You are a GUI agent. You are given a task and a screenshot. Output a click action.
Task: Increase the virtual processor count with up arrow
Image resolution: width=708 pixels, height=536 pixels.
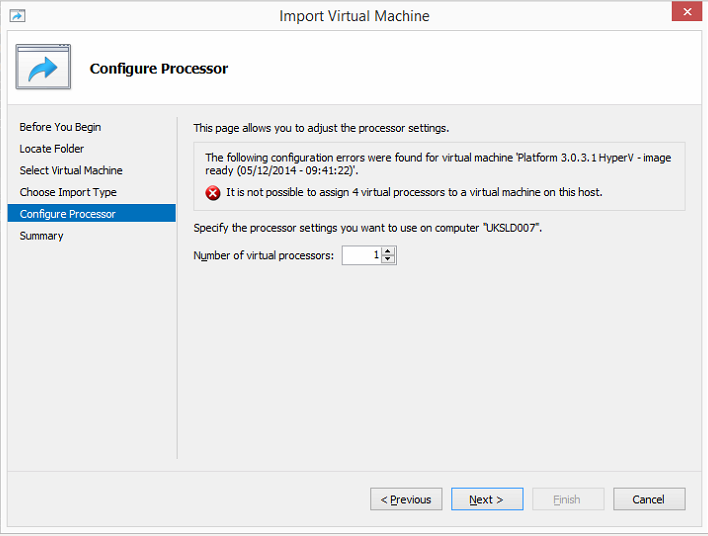tap(389, 251)
